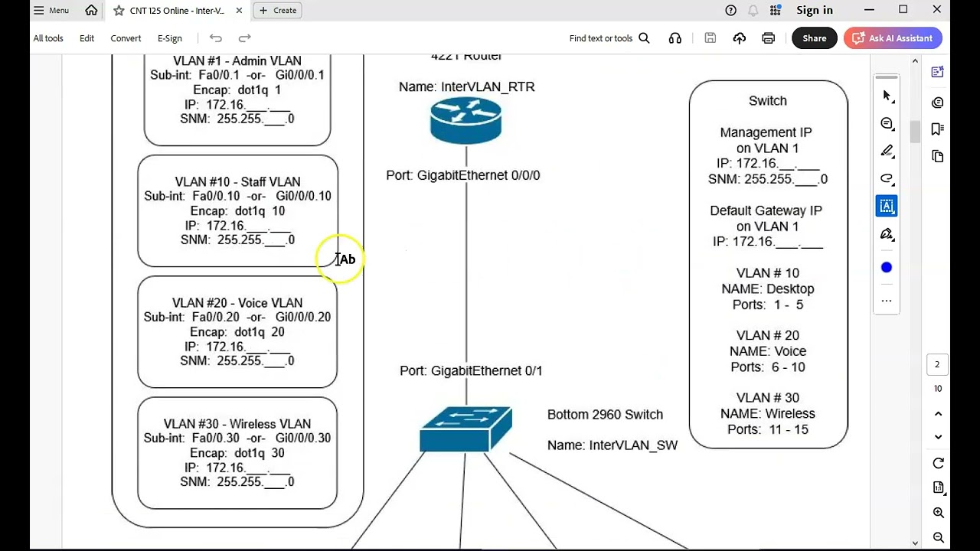Open the Convert tool
Viewport: 980px width, 551px height.
126,38
